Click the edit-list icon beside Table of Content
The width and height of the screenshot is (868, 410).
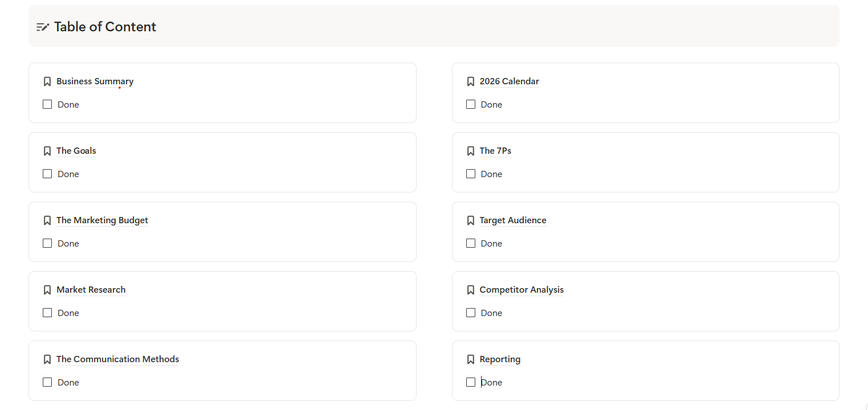43,27
